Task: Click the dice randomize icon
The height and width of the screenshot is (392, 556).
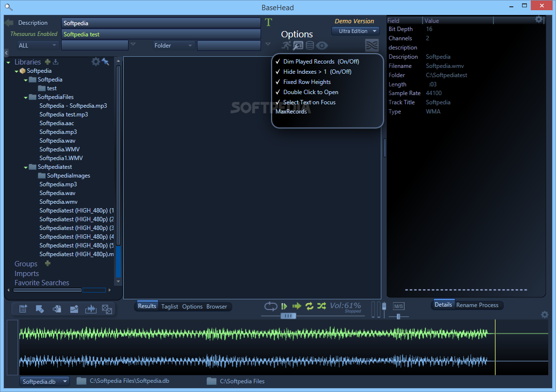Action: click(107, 309)
